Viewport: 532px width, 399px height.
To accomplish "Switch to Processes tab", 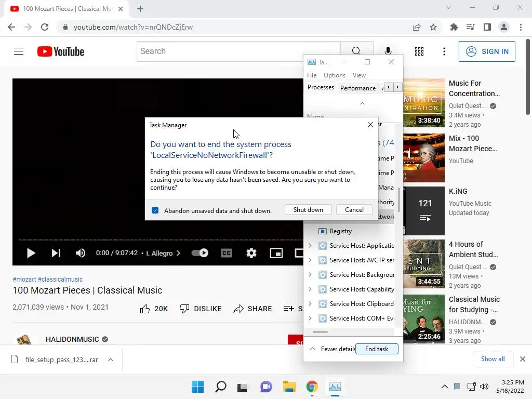I will (x=321, y=87).
